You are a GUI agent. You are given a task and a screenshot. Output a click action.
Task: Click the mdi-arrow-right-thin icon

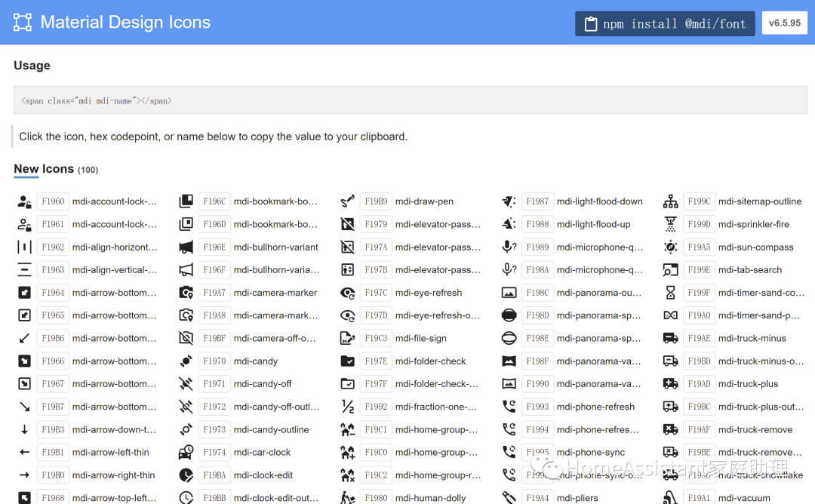pos(24,475)
